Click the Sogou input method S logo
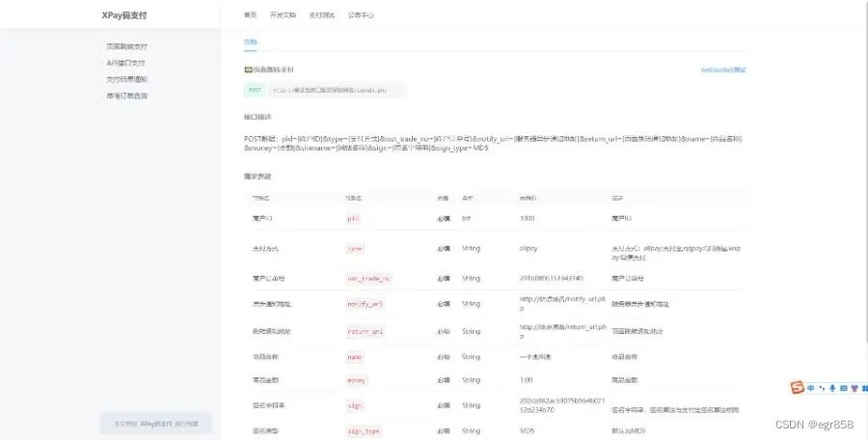The height and width of the screenshot is (440, 868). point(797,387)
